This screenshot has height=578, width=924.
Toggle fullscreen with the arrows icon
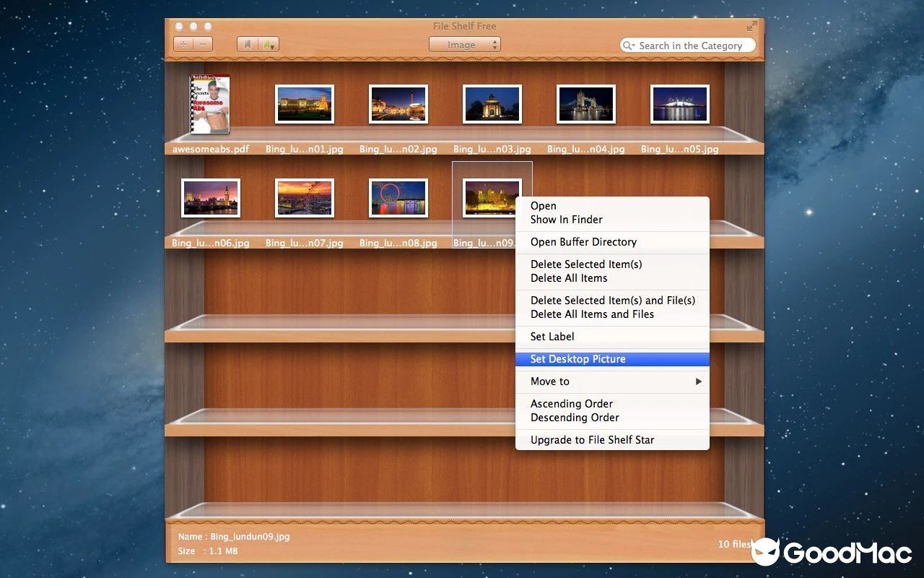(752, 26)
